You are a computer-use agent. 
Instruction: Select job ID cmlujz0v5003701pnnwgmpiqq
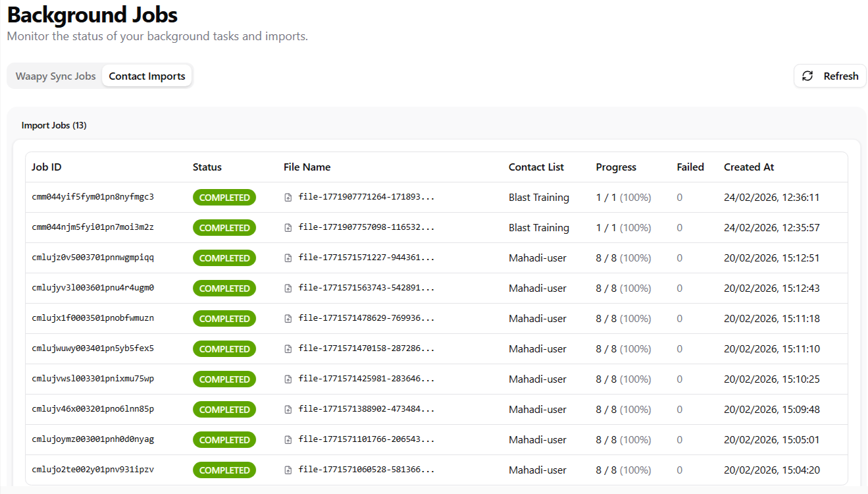93,258
